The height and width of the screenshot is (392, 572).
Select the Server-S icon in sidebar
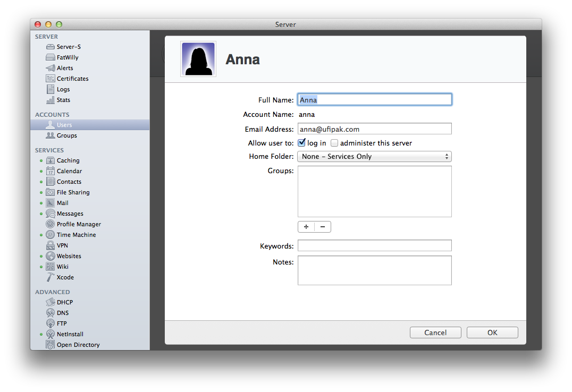pyautogui.click(x=51, y=47)
